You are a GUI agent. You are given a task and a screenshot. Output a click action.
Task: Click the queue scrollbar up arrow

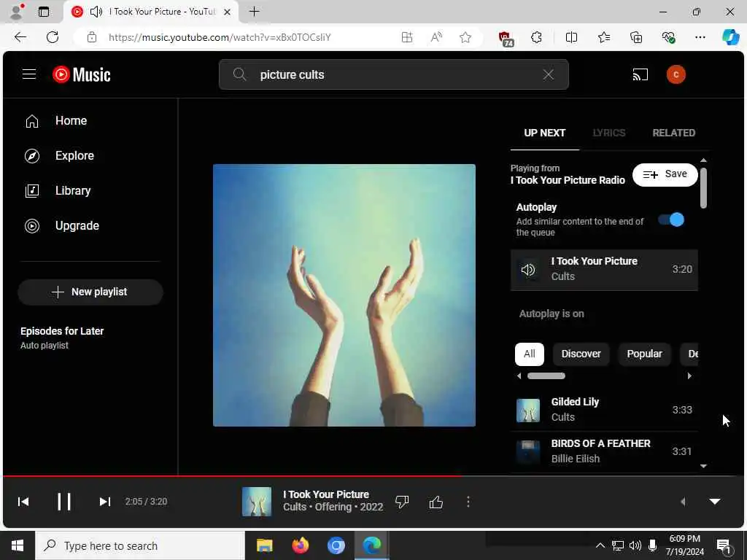pyautogui.click(x=703, y=160)
